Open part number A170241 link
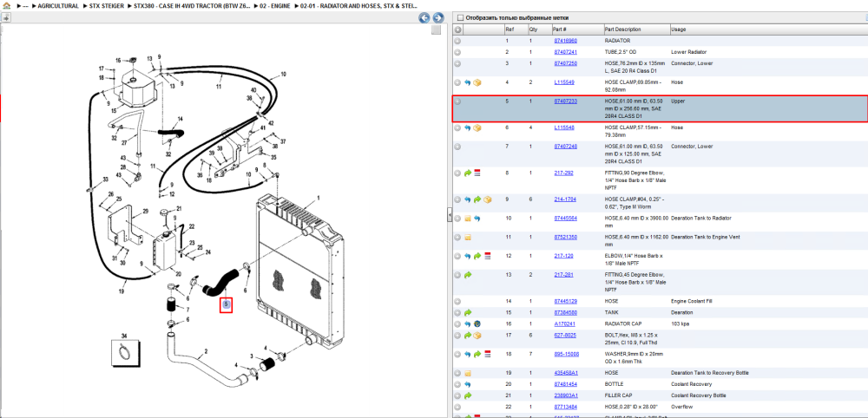 (x=565, y=324)
